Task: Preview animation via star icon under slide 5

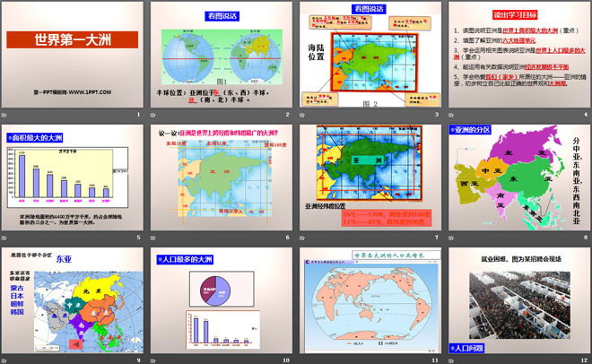Action: click(x=4, y=238)
